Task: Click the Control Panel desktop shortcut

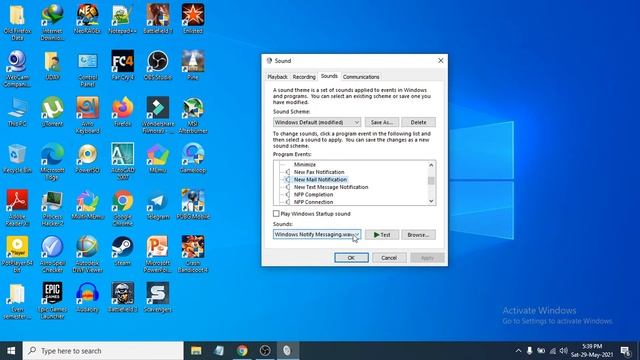Action: click(x=87, y=68)
